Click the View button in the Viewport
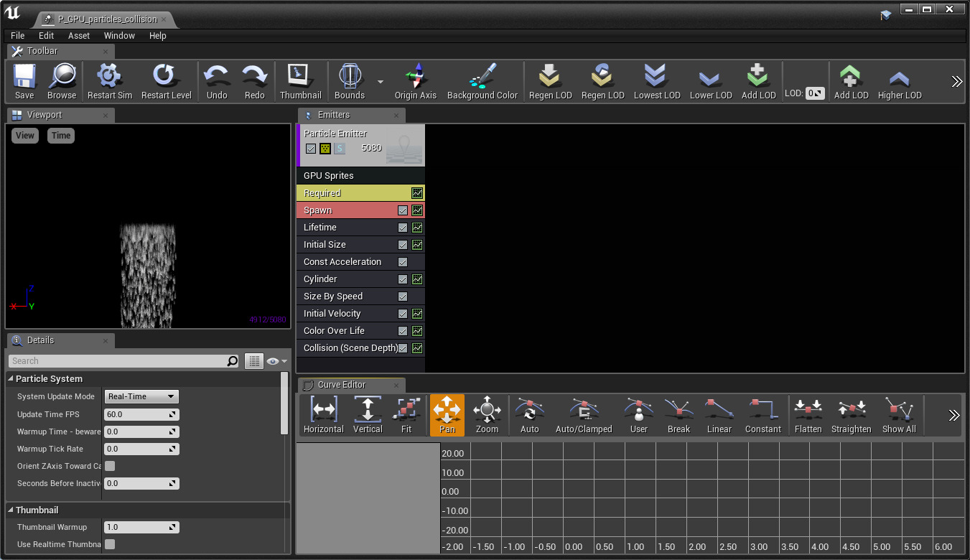 point(25,136)
